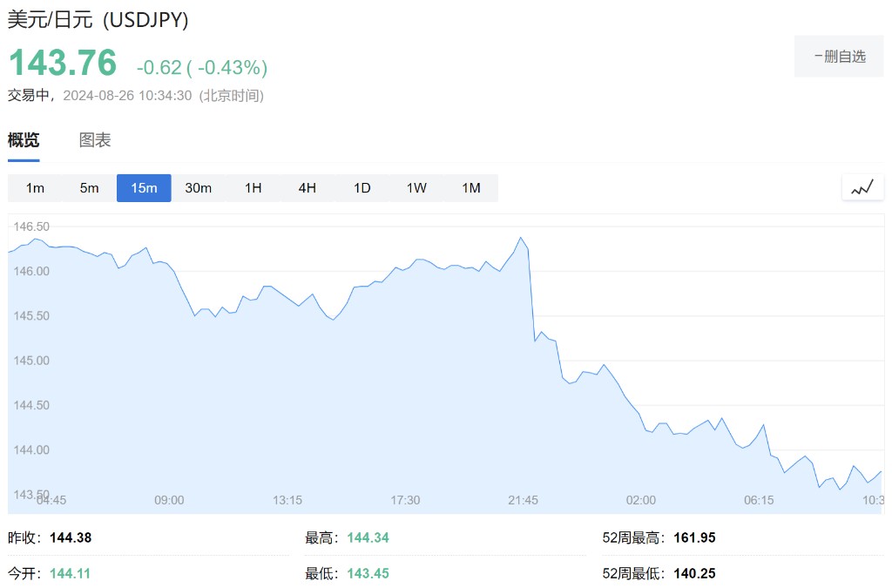Click the current price 143.76
This screenshot has height=588, width=892.
click(x=63, y=64)
